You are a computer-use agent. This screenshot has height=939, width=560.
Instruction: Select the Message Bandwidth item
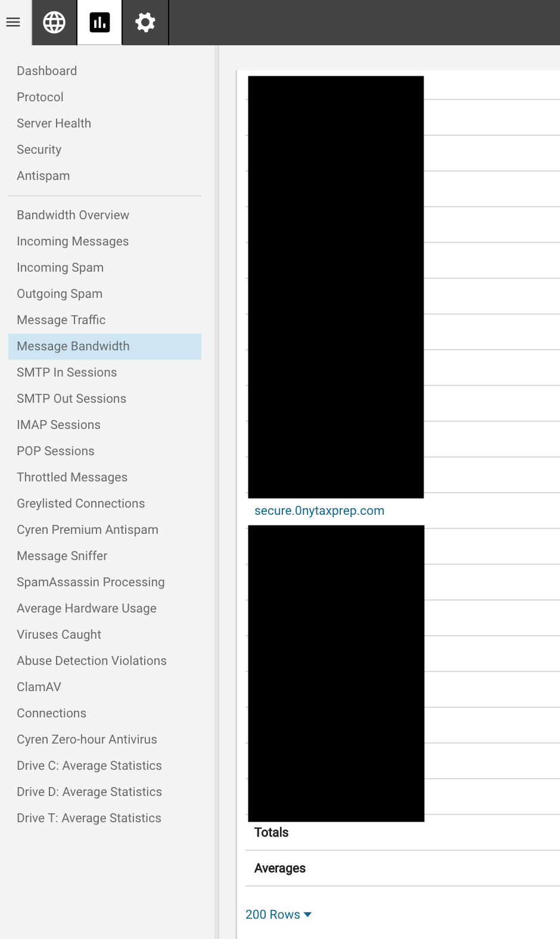point(73,346)
